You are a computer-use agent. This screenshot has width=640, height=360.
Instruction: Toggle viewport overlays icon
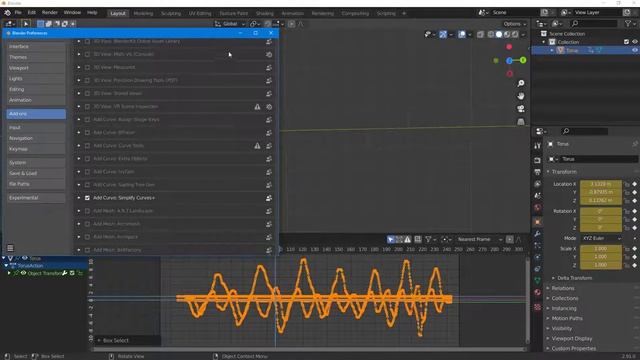[x=462, y=34]
